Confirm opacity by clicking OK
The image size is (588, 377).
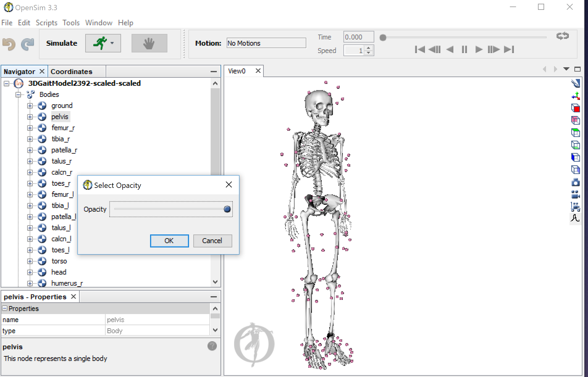(169, 241)
